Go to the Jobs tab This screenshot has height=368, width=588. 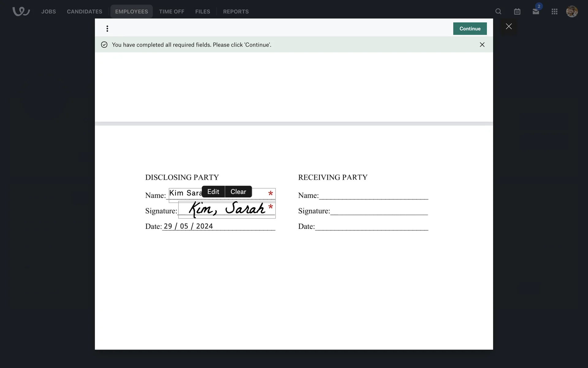[x=48, y=12]
